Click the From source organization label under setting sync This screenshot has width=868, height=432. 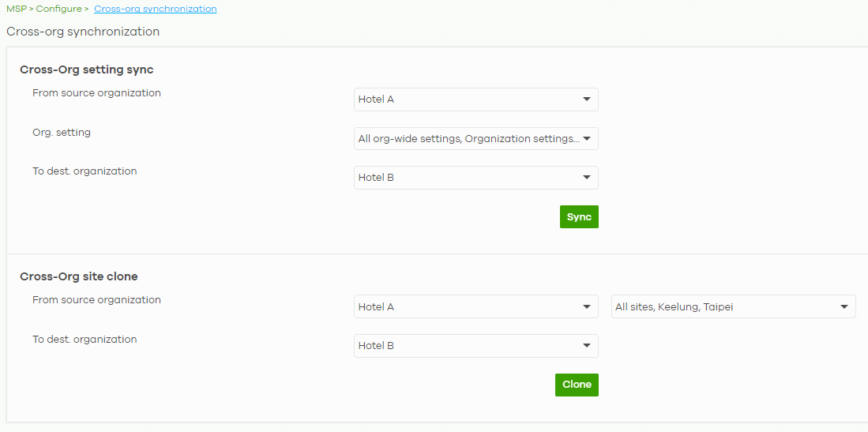tap(97, 93)
